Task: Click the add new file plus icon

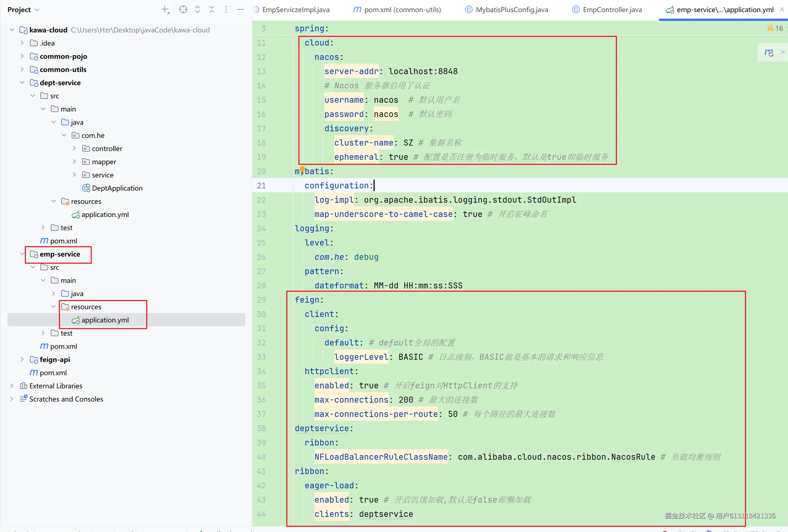Action: pyautogui.click(x=165, y=10)
